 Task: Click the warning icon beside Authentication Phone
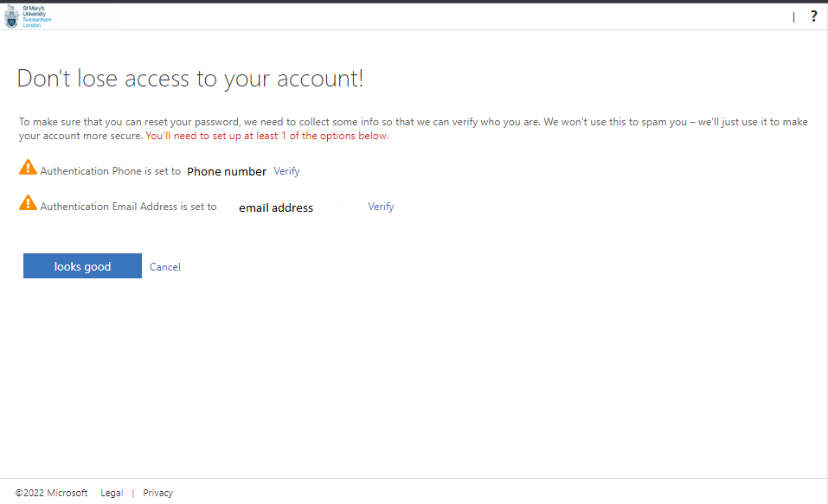(28, 168)
